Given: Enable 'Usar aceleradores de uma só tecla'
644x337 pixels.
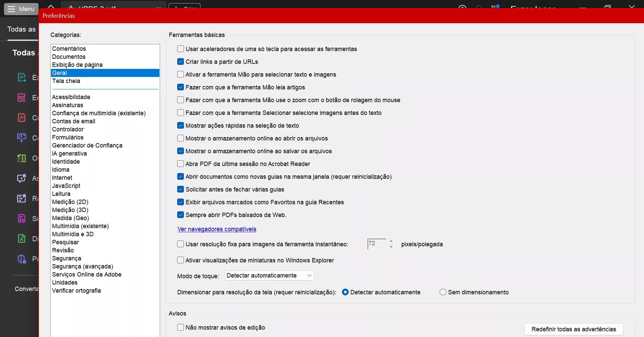Looking at the screenshot, I should tap(180, 49).
